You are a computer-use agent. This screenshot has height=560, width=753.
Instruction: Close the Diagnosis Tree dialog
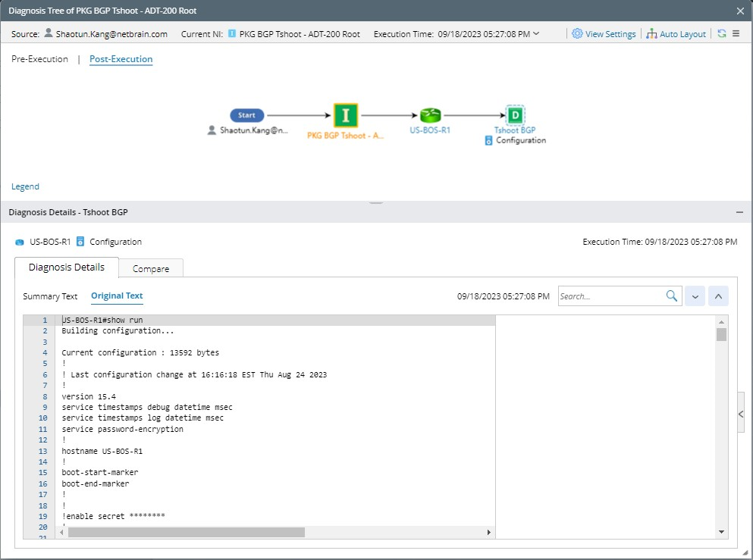(x=741, y=11)
